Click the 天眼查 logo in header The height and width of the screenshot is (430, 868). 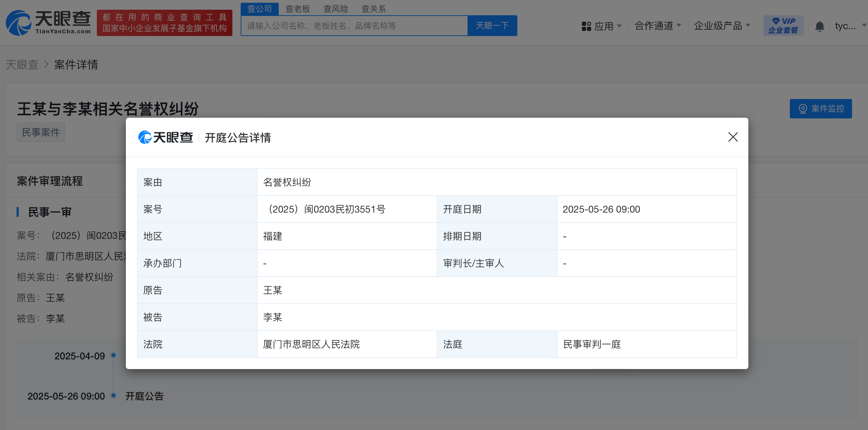pyautogui.click(x=48, y=23)
